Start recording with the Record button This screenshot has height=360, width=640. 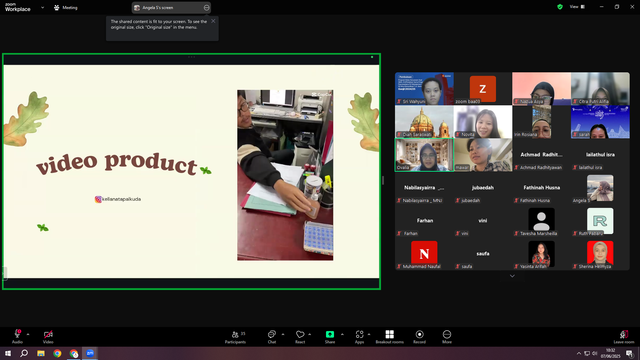point(420,336)
